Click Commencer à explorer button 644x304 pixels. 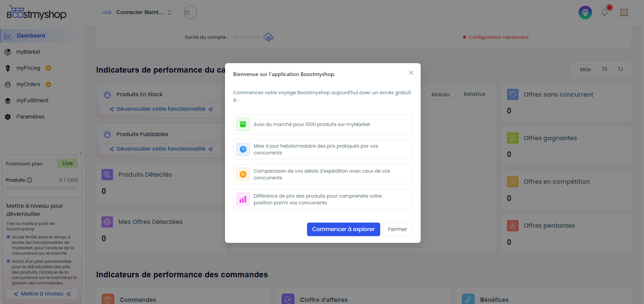(x=343, y=229)
